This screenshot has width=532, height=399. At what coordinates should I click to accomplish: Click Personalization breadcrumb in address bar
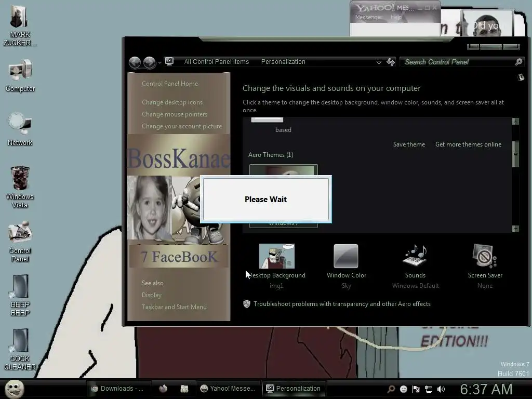(283, 62)
